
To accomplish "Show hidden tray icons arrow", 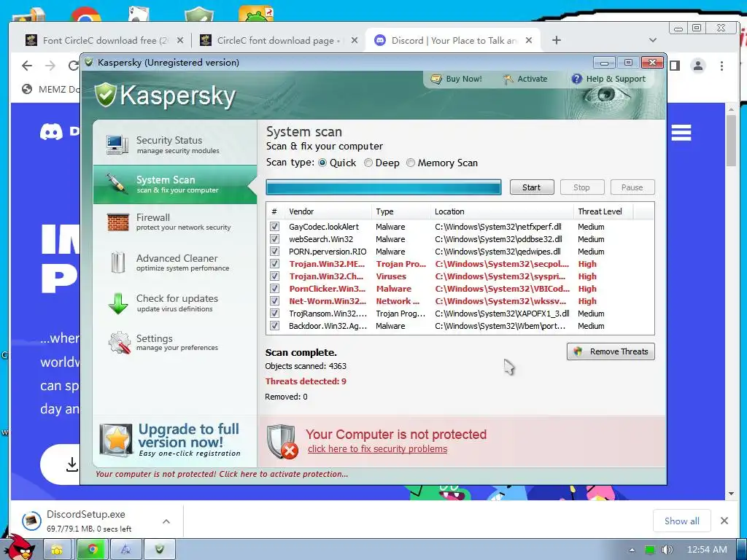I will (x=632, y=550).
